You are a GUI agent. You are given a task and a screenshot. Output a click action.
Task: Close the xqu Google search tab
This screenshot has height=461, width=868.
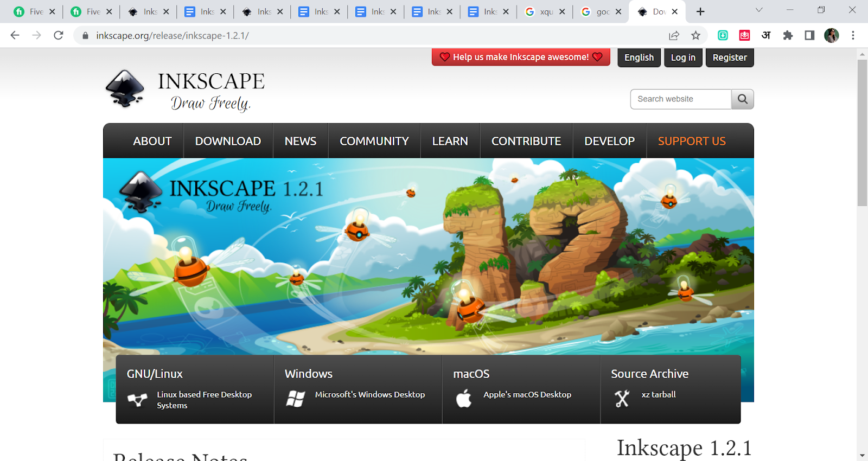pyautogui.click(x=562, y=11)
